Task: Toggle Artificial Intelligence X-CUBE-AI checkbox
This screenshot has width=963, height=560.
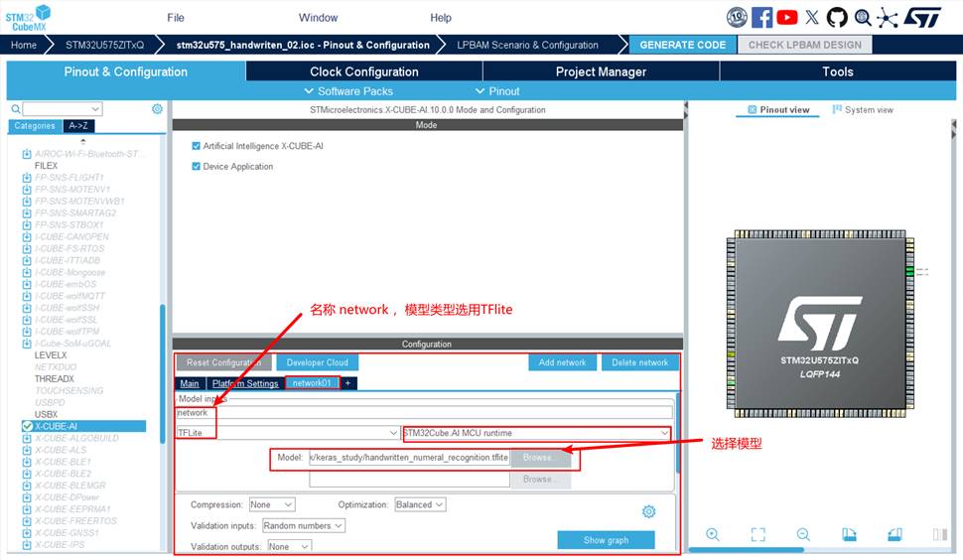Action: pos(196,146)
